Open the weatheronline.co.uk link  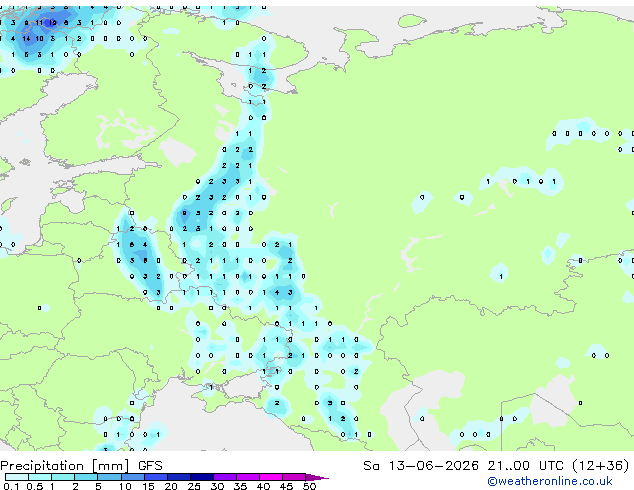[x=550, y=481]
